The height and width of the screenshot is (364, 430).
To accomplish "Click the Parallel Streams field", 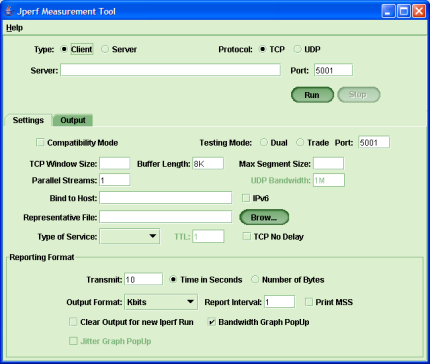I will [x=115, y=180].
